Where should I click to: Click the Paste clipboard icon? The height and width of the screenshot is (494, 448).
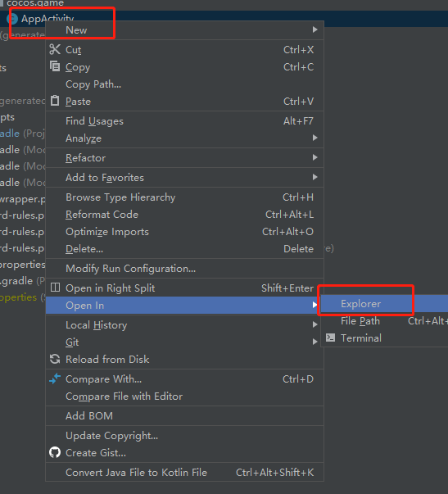[55, 101]
